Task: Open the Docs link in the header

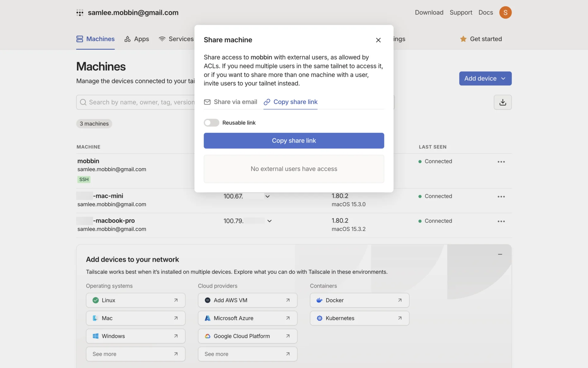Action: (485, 13)
